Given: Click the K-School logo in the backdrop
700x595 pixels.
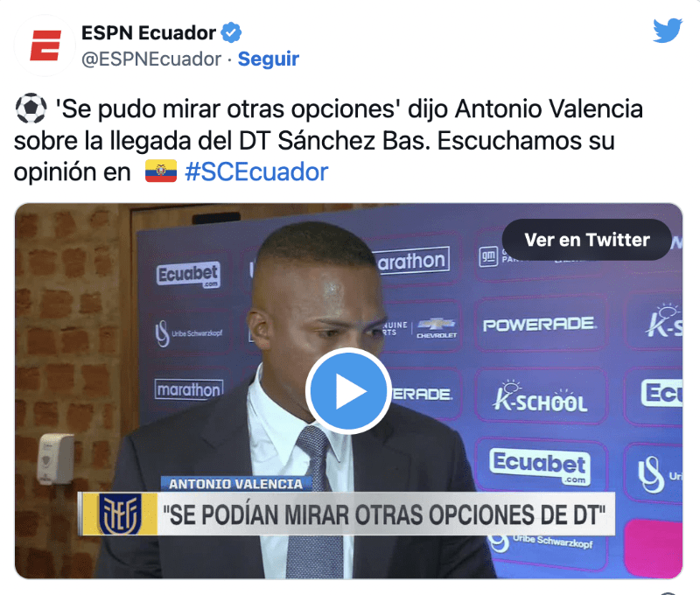Looking at the screenshot, I should point(540,397).
